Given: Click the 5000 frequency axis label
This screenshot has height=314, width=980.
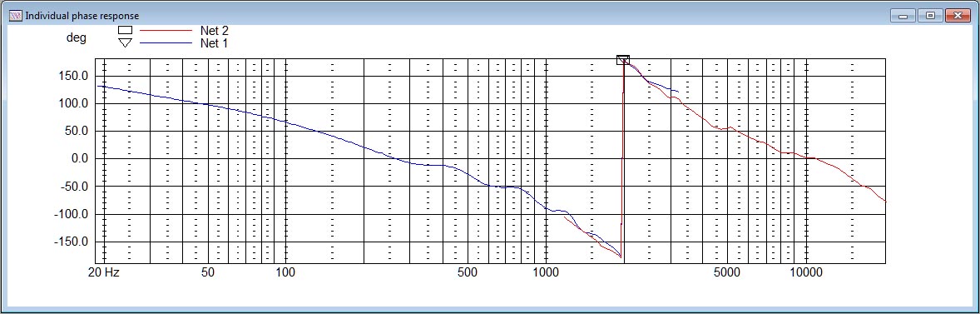Looking at the screenshot, I should click(x=728, y=272).
